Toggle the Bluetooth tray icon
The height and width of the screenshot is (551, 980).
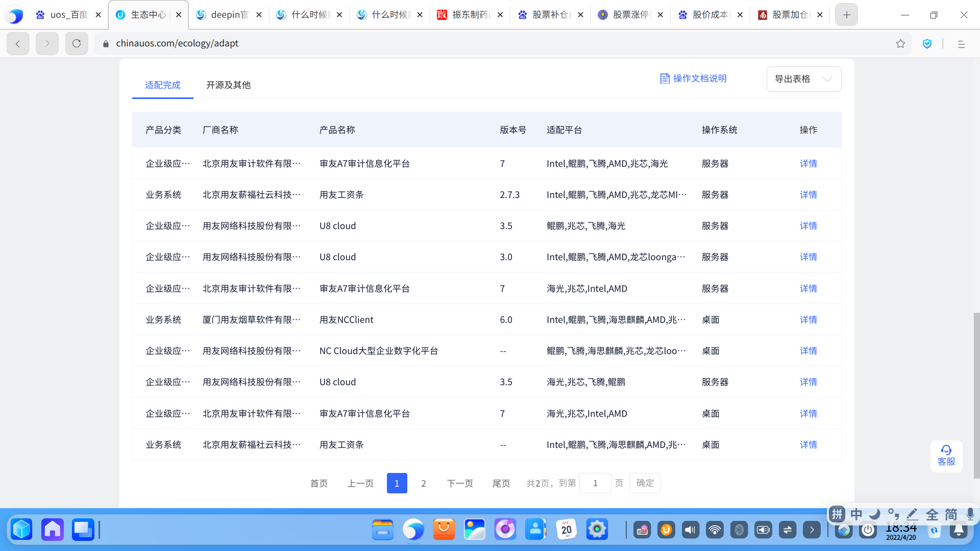(x=739, y=530)
